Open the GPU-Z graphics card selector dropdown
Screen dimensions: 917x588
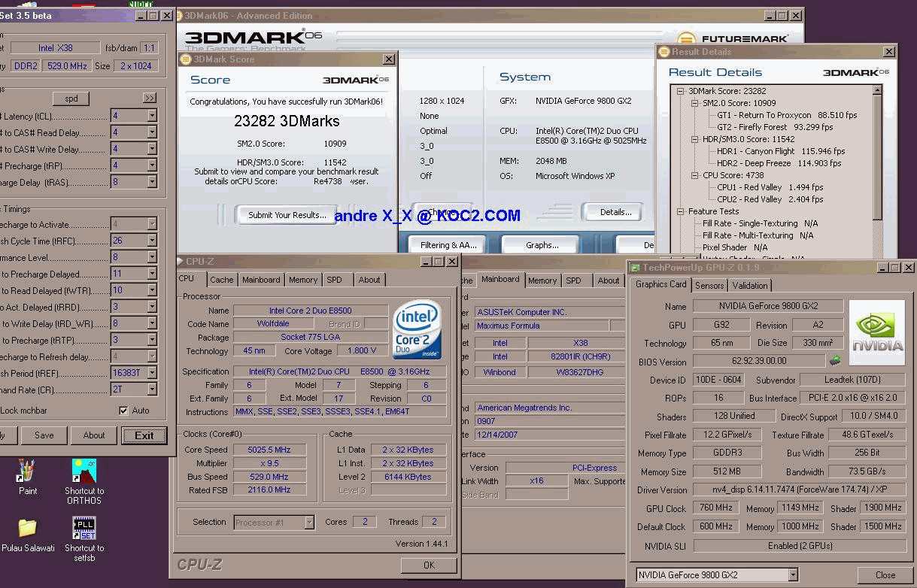click(x=793, y=575)
